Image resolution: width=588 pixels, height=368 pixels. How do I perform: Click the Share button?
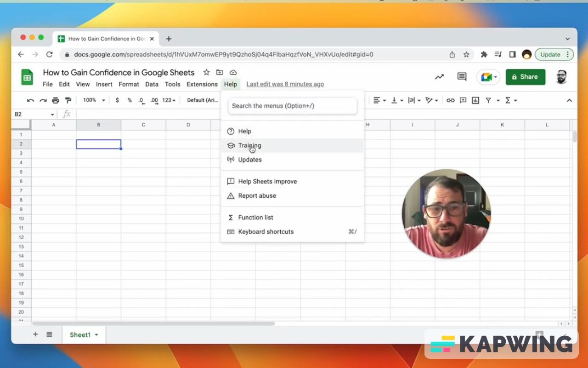[x=525, y=77]
